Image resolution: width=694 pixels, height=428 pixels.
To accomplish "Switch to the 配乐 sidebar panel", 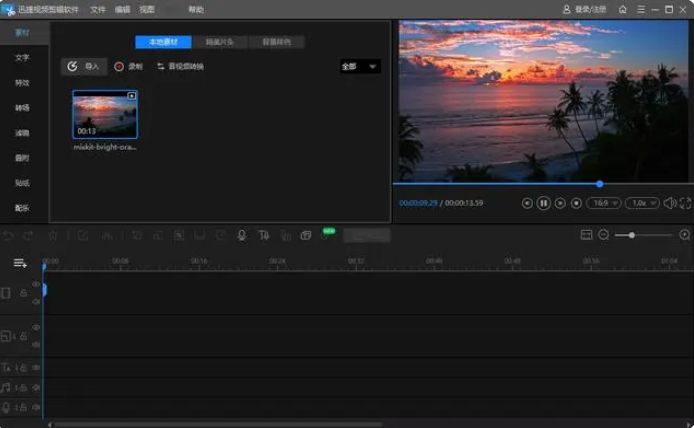I will coord(22,208).
